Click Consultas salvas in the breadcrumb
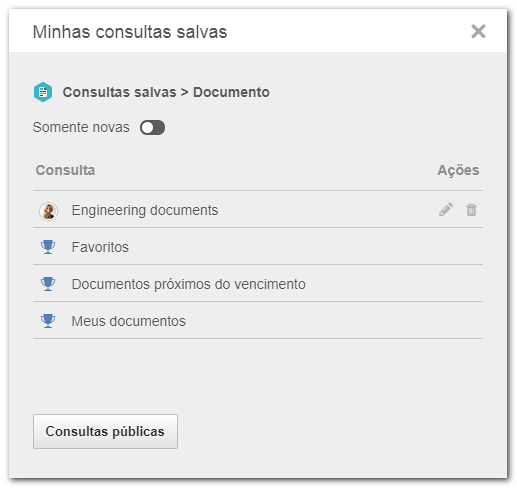This screenshot has width=517, height=488. click(x=119, y=92)
